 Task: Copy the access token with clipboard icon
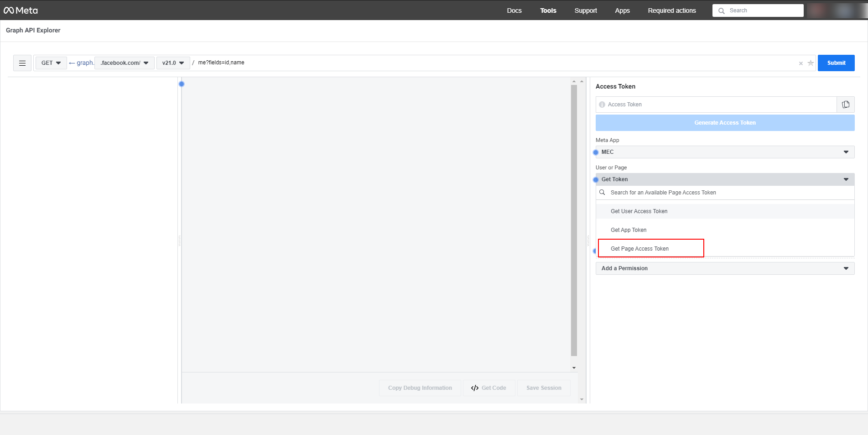tap(845, 105)
